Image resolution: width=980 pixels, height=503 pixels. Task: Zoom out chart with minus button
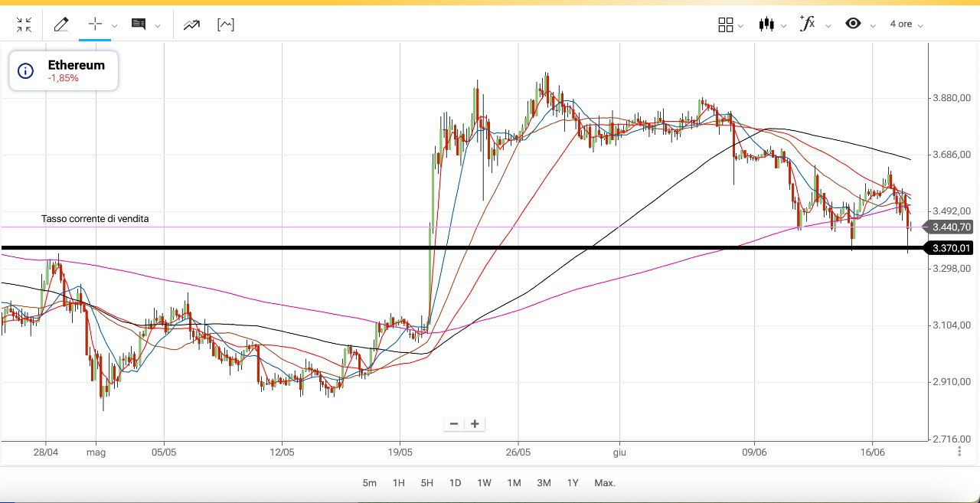(x=454, y=423)
